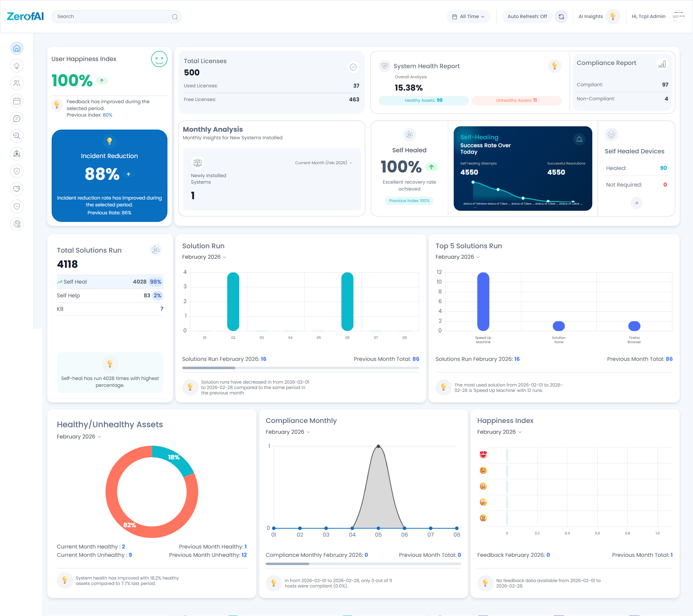Open Happiness Index month dropdown

499,432
